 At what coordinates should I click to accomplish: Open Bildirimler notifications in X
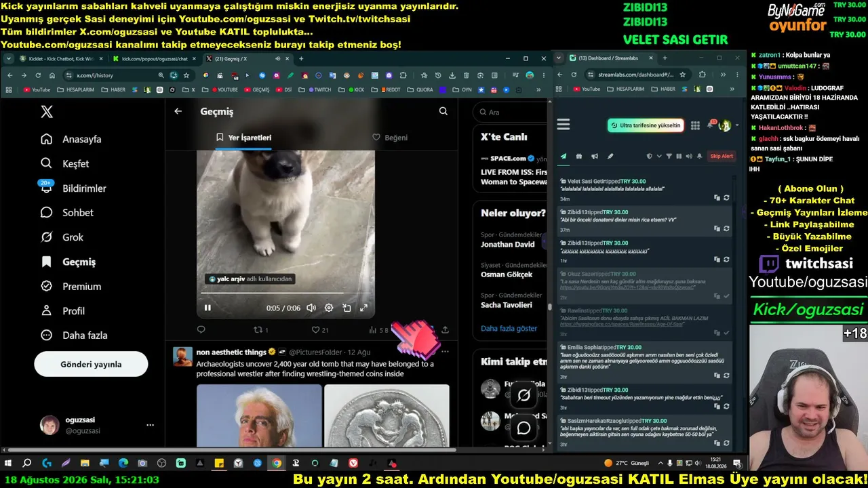click(x=73, y=188)
